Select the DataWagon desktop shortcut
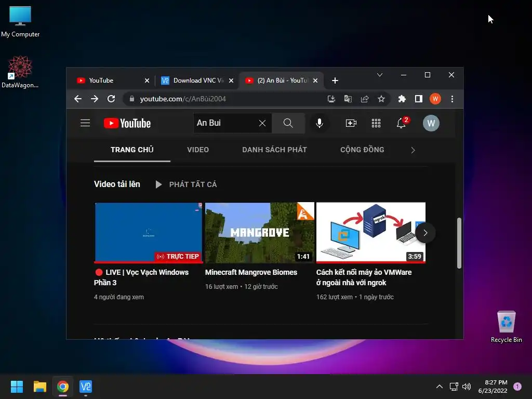This screenshot has height=399, width=532. [x=20, y=72]
